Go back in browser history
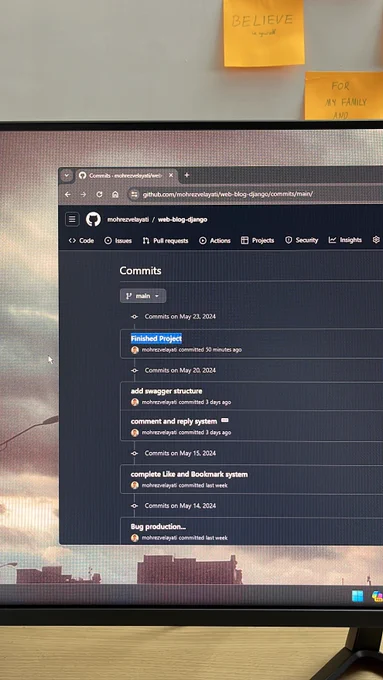 pos(68,194)
